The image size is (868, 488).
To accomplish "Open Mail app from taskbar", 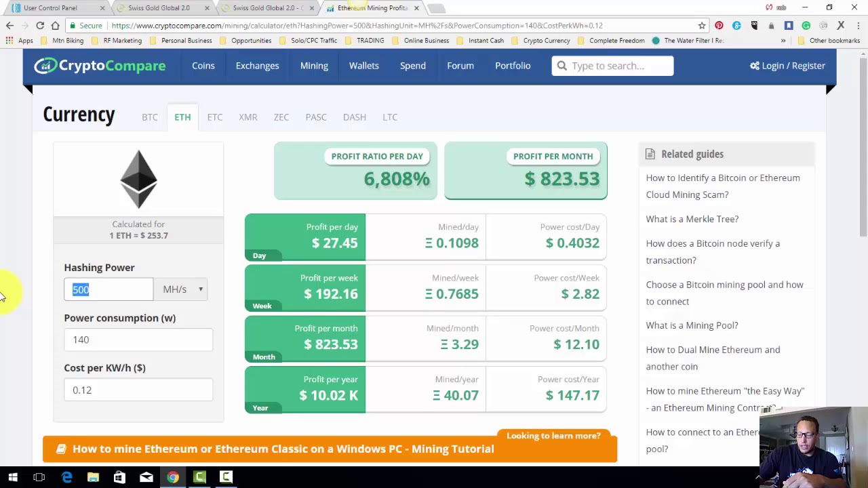I will pos(146,477).
